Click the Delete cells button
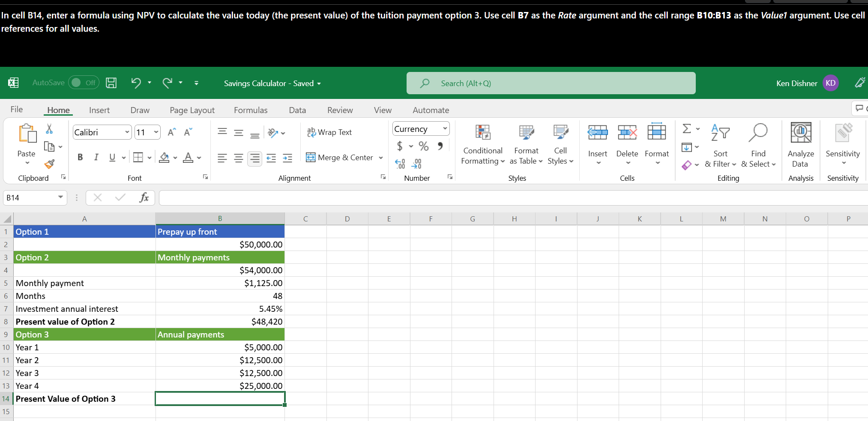Viewport: 868px width, 421px height. 627,145
